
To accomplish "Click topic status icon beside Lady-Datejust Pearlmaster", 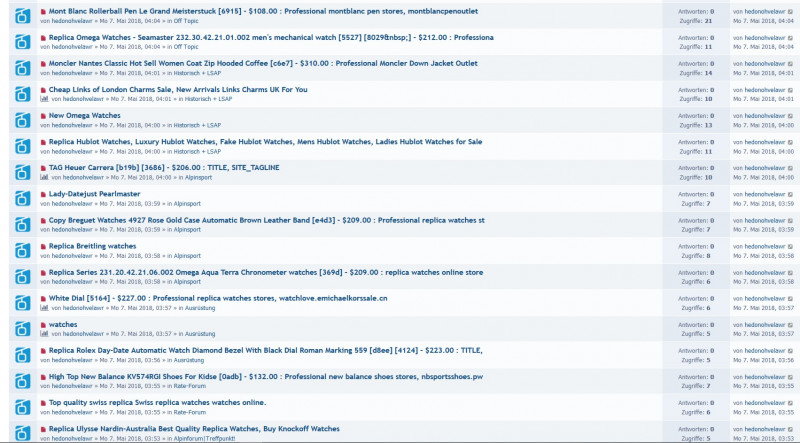I will click(20, 197).
